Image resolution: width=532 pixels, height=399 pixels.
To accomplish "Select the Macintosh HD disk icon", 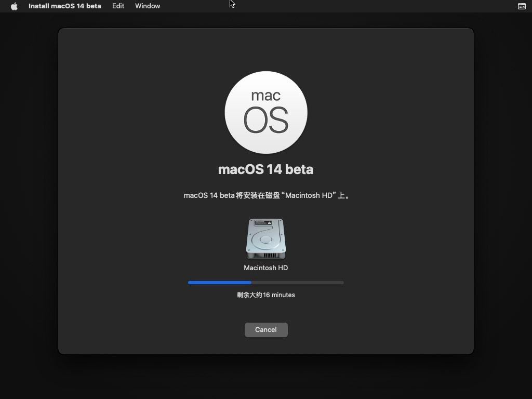I will coord(266,239).
